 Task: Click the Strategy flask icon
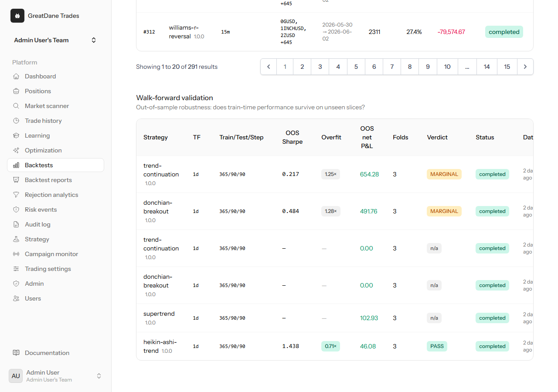click(x=16, y=239)
